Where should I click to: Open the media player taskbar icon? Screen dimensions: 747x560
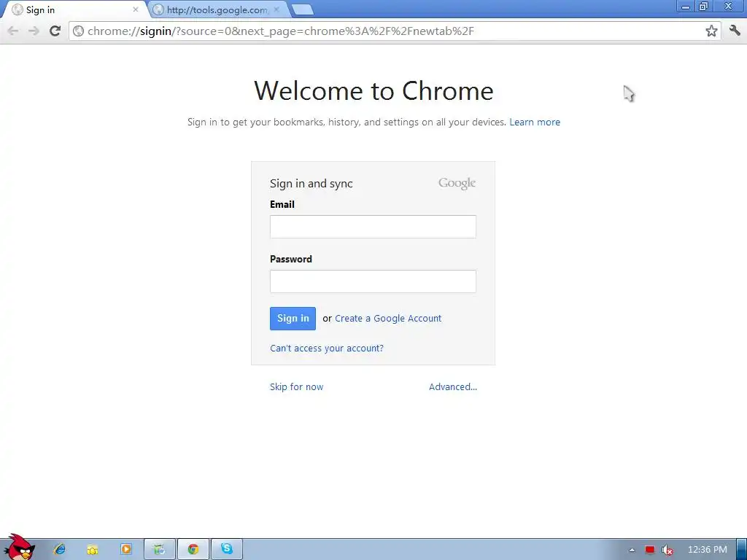125,549
